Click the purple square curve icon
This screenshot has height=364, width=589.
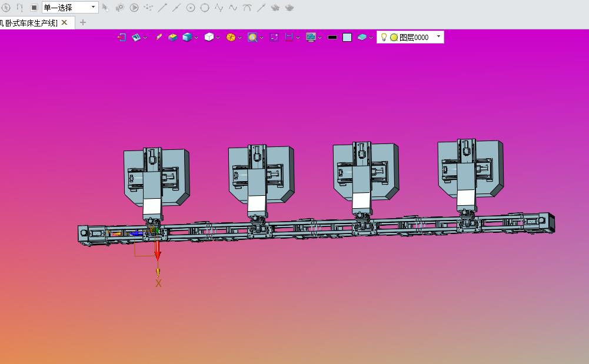[274, 37]
